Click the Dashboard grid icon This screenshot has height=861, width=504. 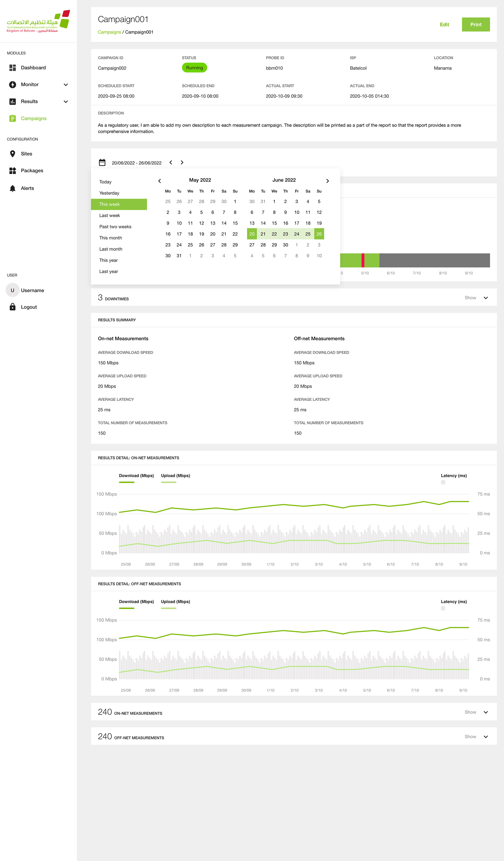13,68
